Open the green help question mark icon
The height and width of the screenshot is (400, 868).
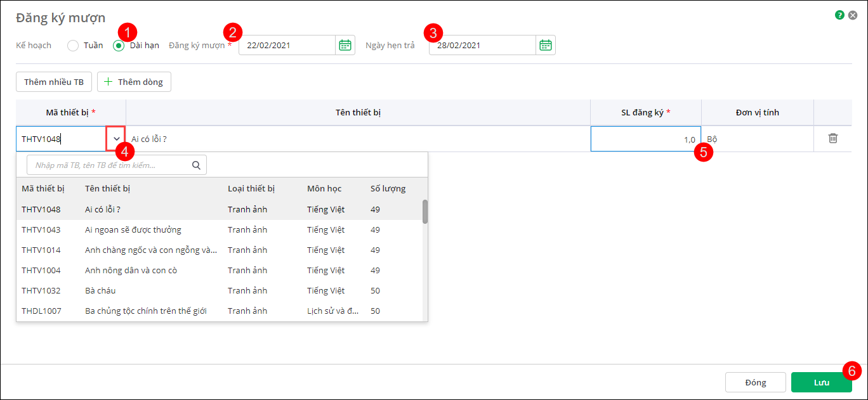click(839, 15)
